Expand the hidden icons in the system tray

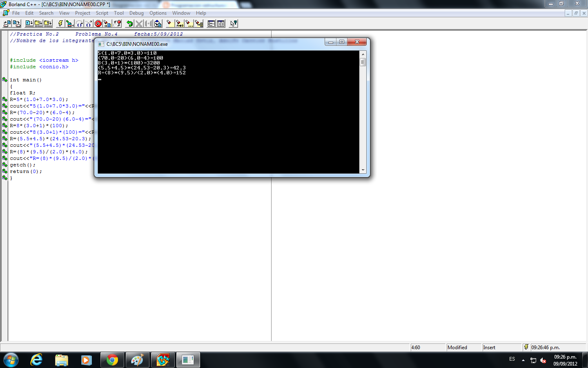coord(524,360)
